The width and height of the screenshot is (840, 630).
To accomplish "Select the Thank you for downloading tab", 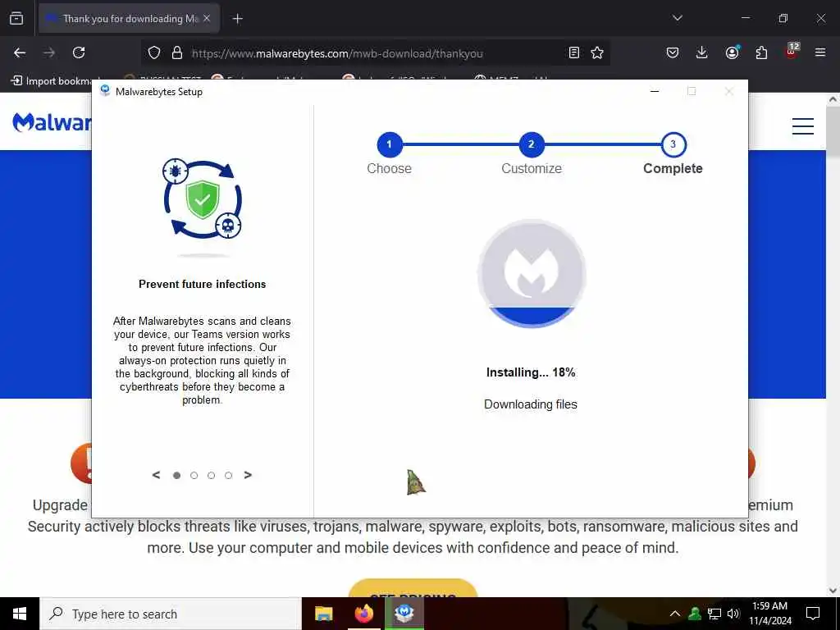I will point(129,19).
